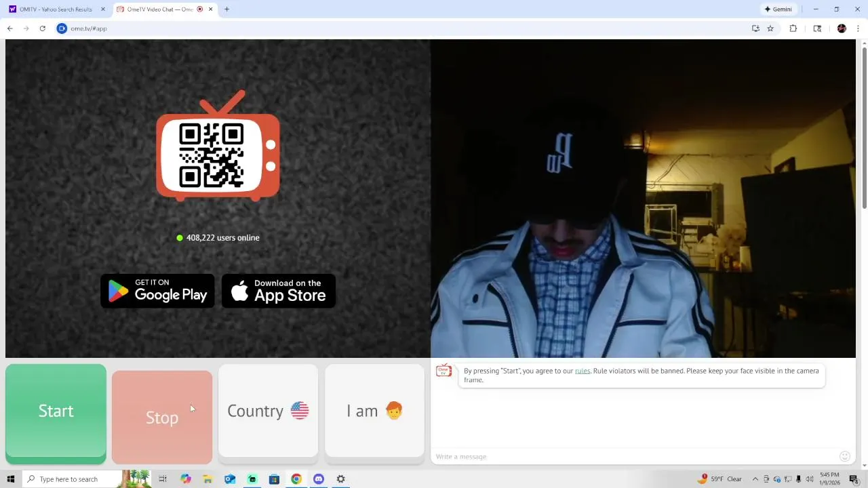This screenshot has height=488, width=868.
Task: Click the 59°F Clear weather widget
Action: pos(720,479)
